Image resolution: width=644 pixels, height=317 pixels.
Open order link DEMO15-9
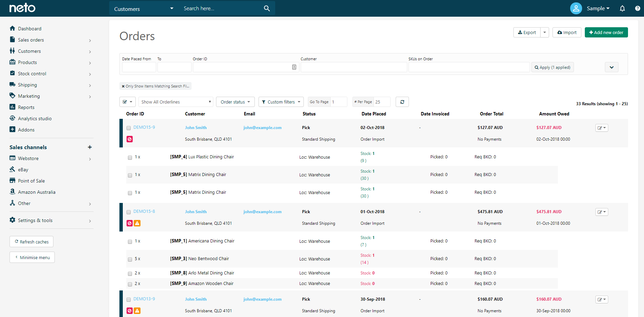click(144, 127)
